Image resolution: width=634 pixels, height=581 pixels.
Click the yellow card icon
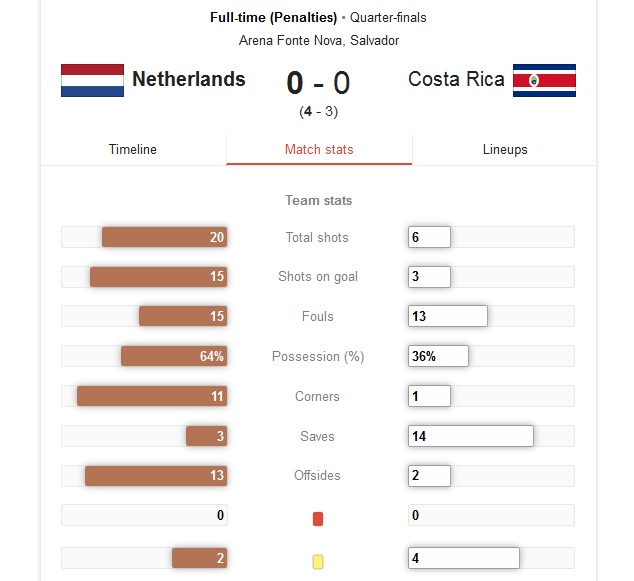318,562
